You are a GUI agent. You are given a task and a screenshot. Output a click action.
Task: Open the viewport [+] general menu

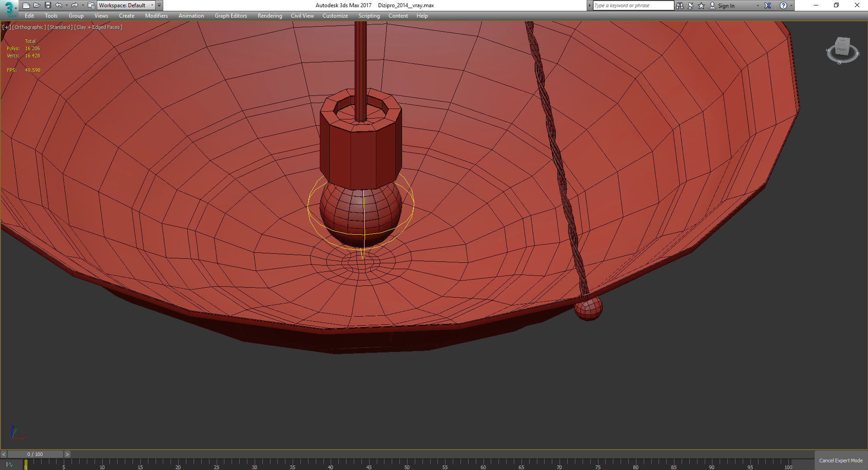pyautogui.click(x=6, y=27)
